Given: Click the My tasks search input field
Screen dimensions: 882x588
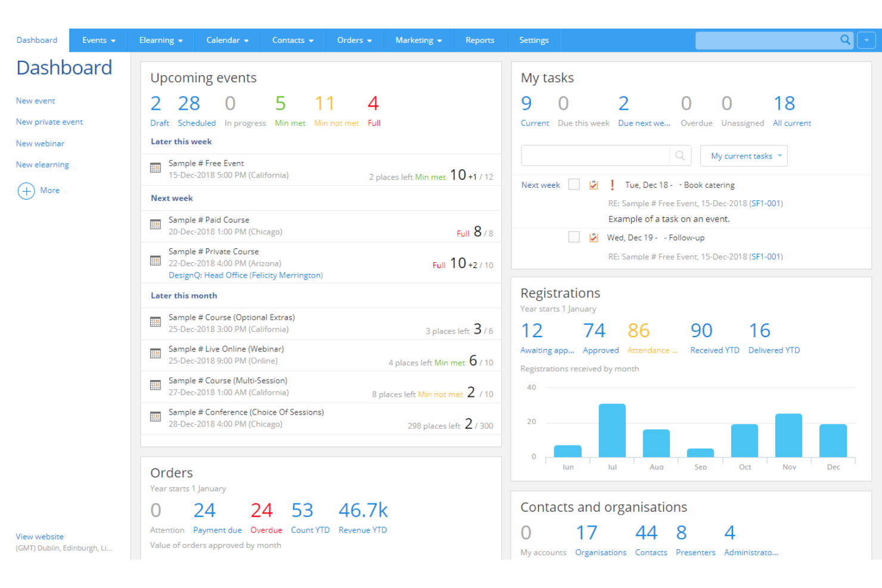Looking at the screenshot, I should [x=595, y=156].
